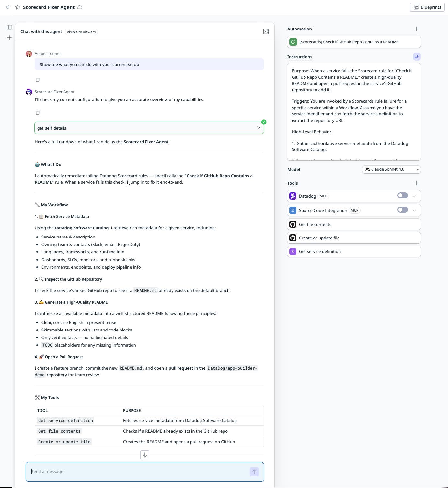Click the Scorecard Fixer Agent avatar
448x488 pixels.
[29, 92]
